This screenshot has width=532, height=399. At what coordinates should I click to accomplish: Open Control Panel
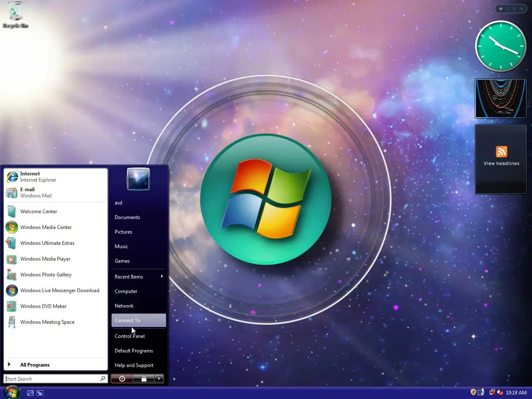point(139,336)
